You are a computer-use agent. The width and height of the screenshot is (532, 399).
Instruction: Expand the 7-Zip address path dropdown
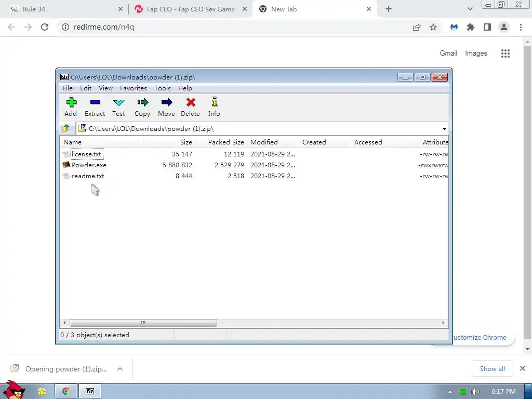(444, 129)
